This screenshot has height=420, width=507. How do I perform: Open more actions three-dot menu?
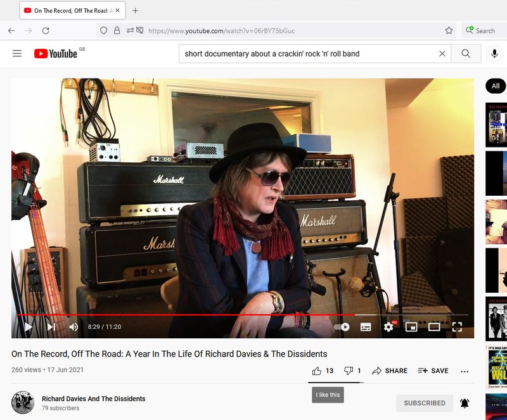(x=465, y=371)
